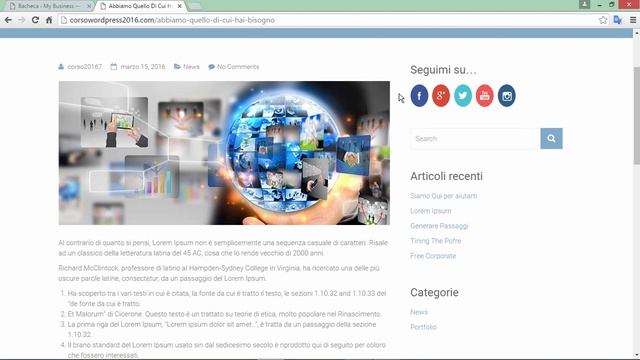Switch to the Bacheca My Business tab
Image resolution: width=640 pixels, height=360 pixels.
49,6
